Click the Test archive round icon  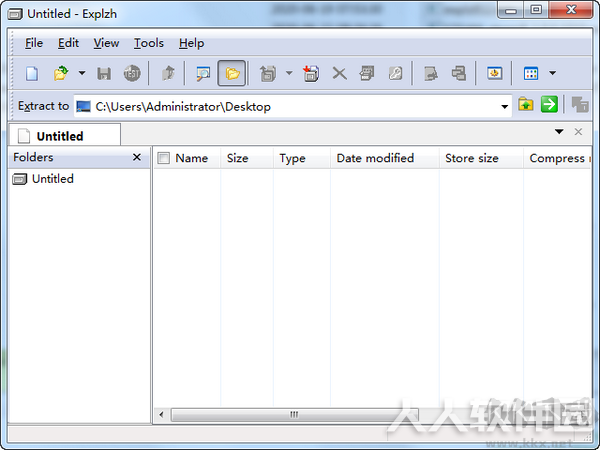point(132,73)
